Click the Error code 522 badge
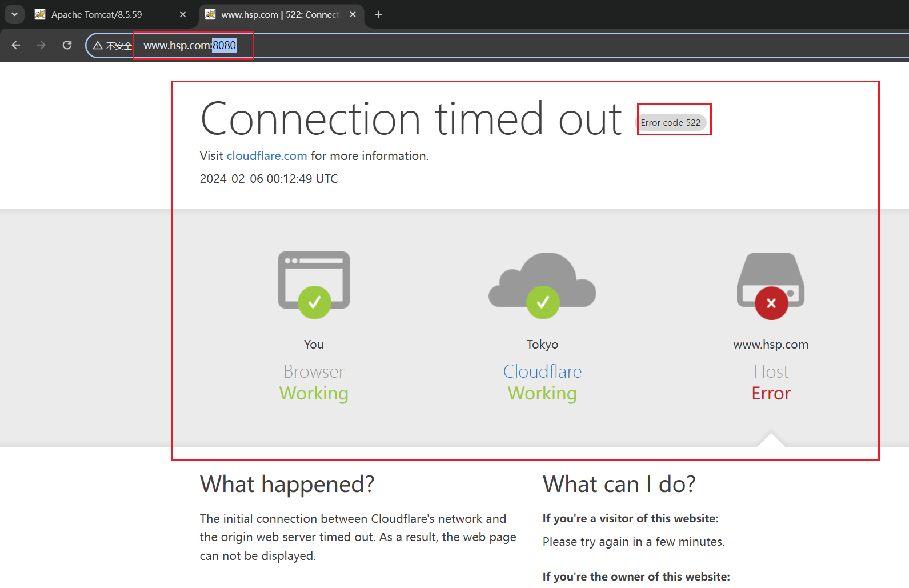 (671, 122)
